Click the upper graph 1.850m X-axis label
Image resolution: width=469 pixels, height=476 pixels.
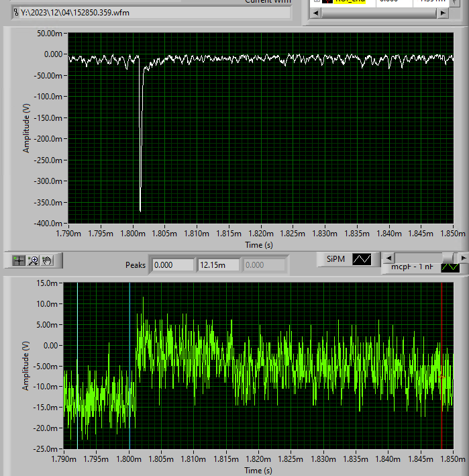(453, 234)
